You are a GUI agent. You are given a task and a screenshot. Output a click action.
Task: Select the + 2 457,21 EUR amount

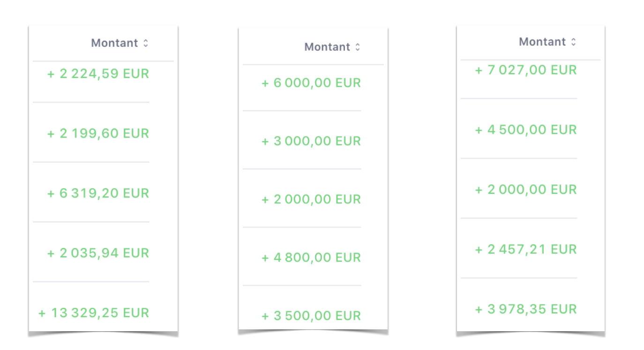526,249
